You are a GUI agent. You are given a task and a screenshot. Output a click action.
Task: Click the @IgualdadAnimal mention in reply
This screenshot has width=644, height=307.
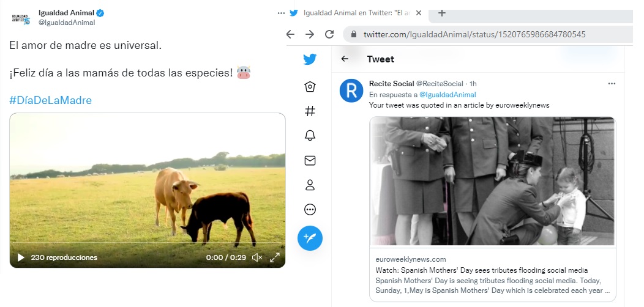[447, 95]
